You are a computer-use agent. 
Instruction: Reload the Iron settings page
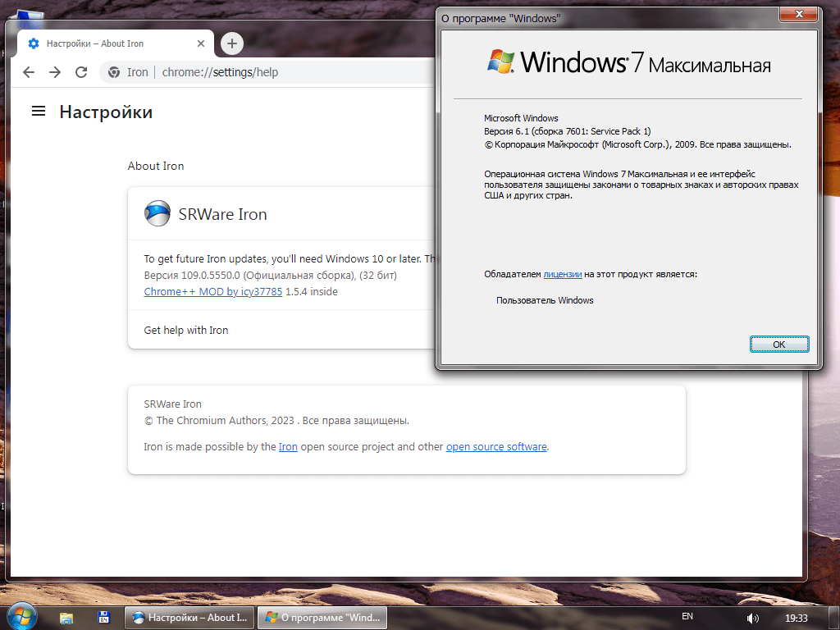(x=81, y=72)
